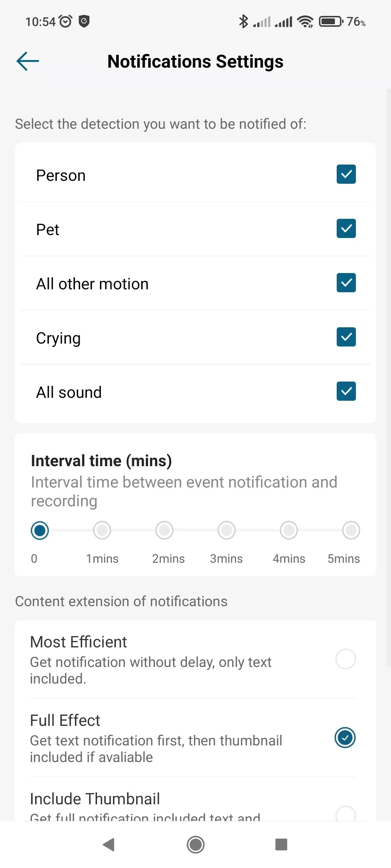The image size is (391, 868).
Task: Uncheck the Person detection checkbox
Action: pos(346,174)
